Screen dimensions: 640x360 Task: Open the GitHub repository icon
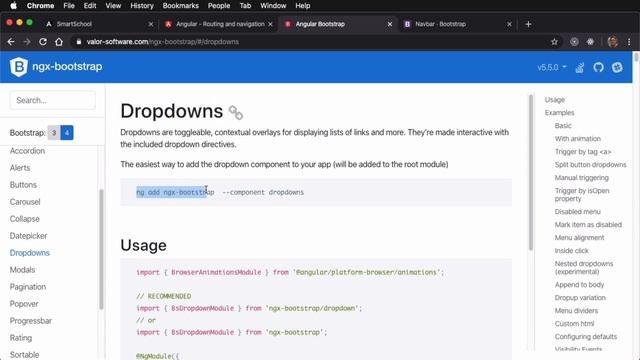pyautogui.click(x=598, y=67)
